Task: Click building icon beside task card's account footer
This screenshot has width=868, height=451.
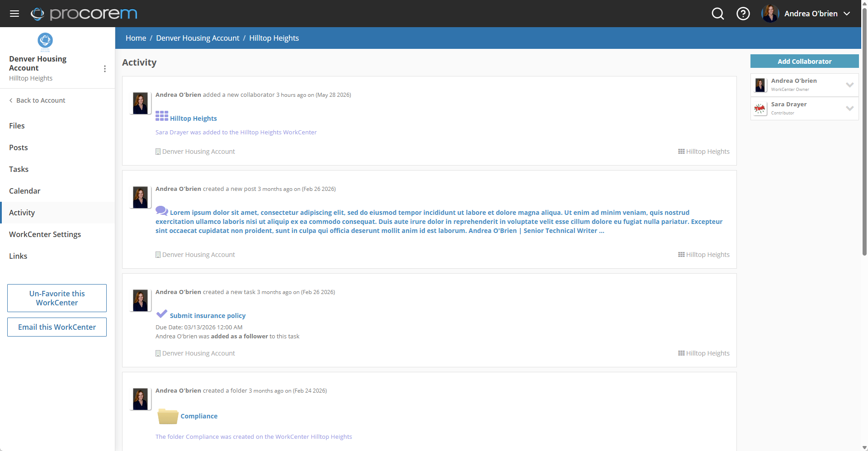Action: click(158, 353)
